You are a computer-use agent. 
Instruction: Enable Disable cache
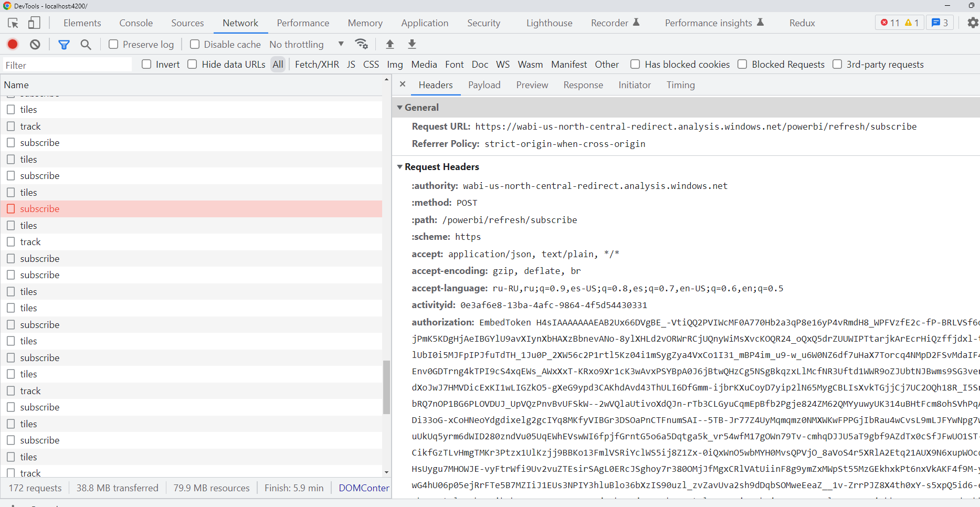194,44
